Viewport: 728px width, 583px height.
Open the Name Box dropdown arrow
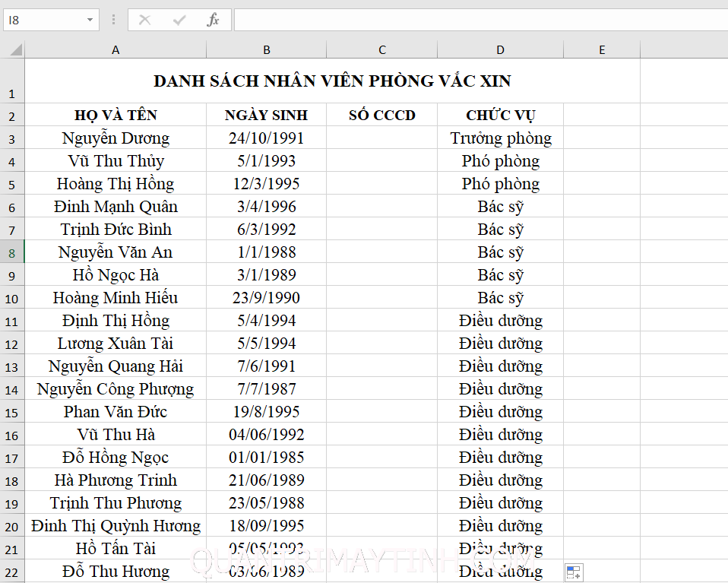[x=90, y=20]
